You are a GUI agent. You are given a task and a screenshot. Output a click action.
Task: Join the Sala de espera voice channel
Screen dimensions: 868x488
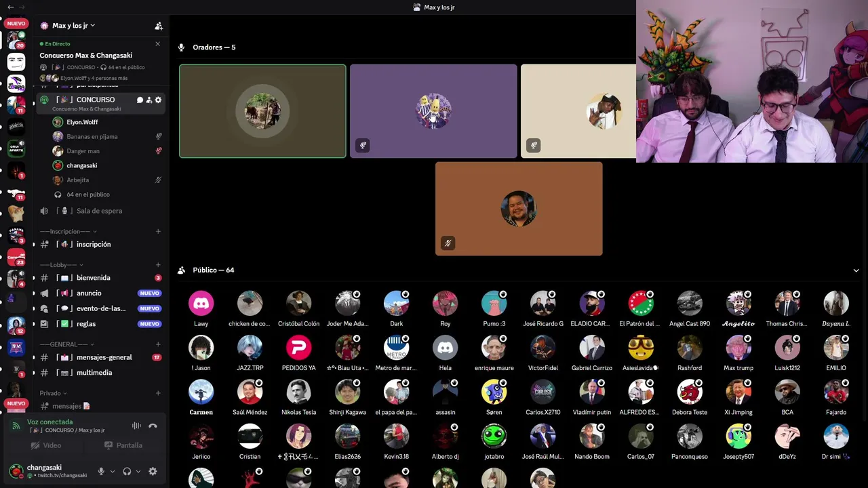tap(100, 211)
